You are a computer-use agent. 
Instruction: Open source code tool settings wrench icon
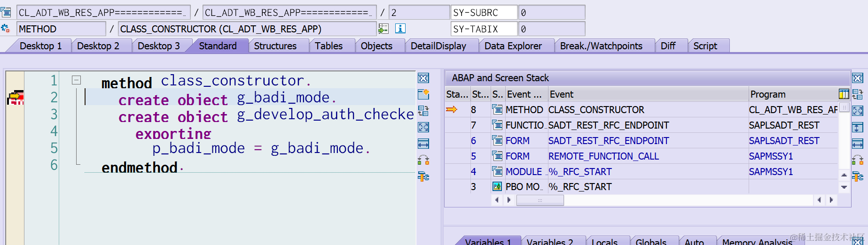tap(423, 176)
